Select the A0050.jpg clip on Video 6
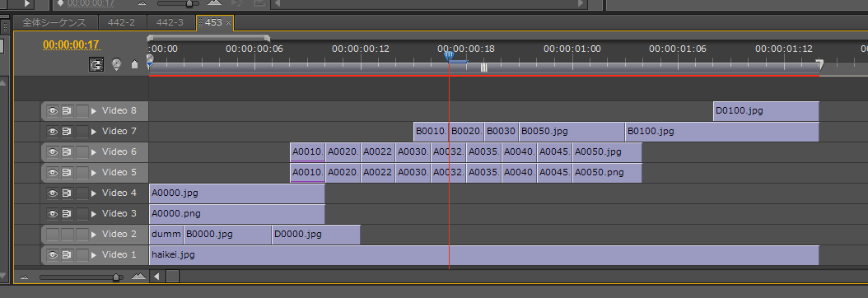This screenshot has width=868, height=298. (607, 152)
